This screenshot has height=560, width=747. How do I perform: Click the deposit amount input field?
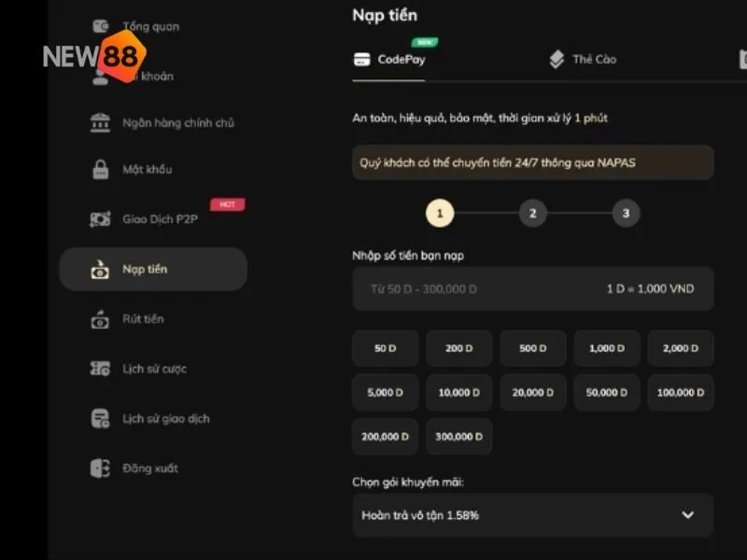click(533, 288)
